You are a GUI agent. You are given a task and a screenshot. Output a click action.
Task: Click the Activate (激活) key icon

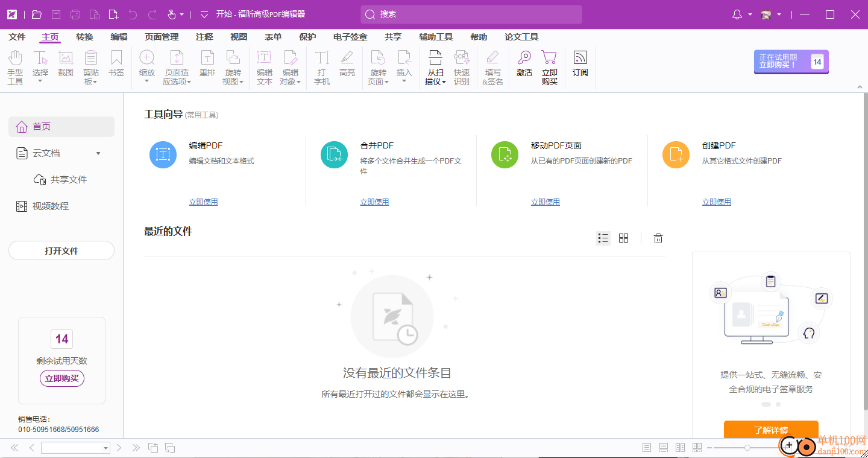coord(524,58)
